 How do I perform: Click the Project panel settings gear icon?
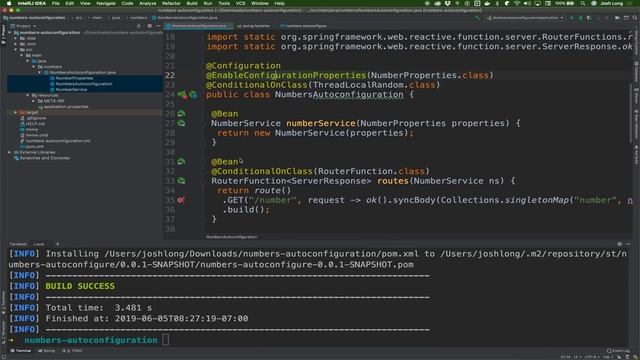149,26
